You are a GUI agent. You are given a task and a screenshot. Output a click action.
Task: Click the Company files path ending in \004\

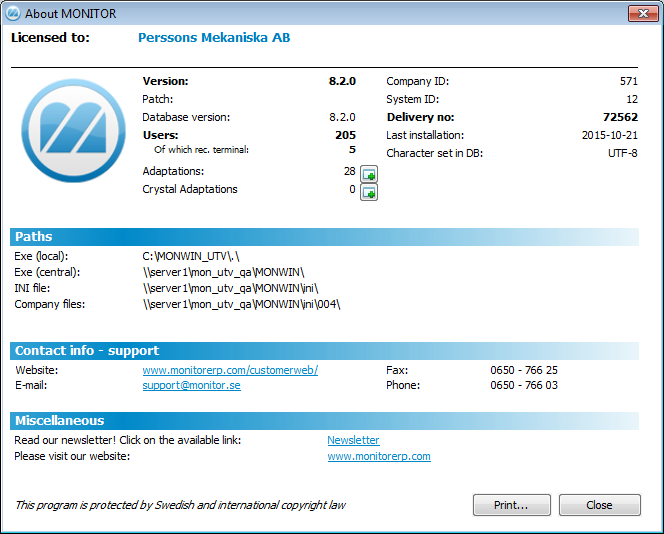click(x=241, y=304)
